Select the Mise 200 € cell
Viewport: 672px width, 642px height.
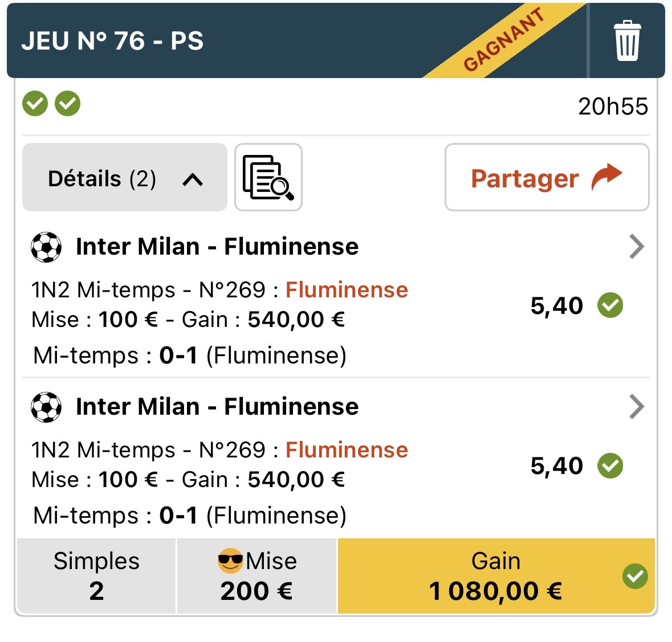256,575
